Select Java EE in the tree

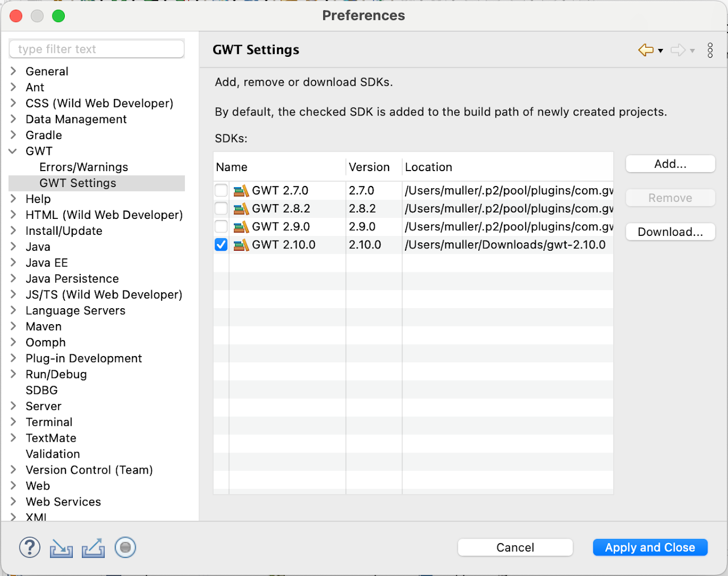pos(47,263)
